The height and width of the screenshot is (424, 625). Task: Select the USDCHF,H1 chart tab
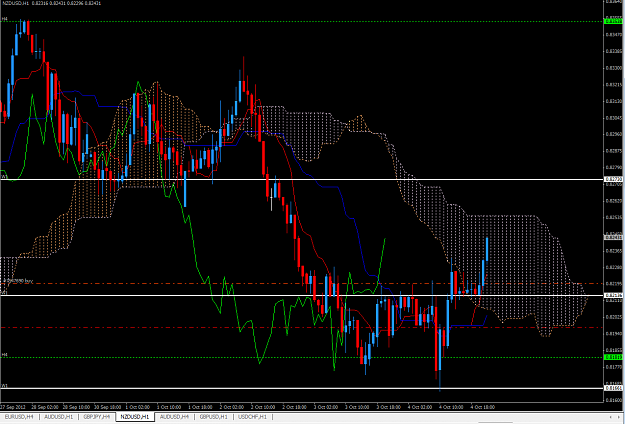(252, 417)
